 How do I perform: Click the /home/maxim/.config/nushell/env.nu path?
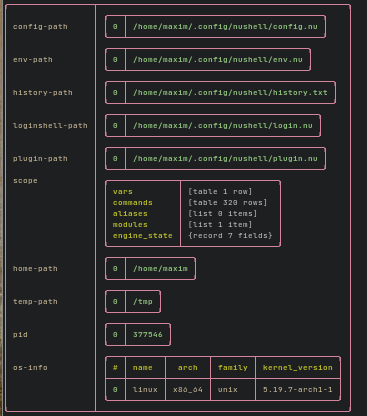[218, 60]
